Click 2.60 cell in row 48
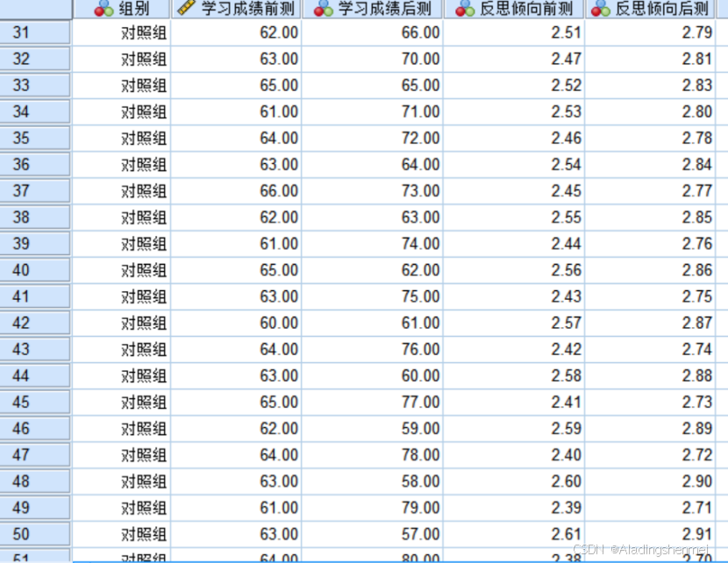The image size is (728, 563). tap(515, 481)
